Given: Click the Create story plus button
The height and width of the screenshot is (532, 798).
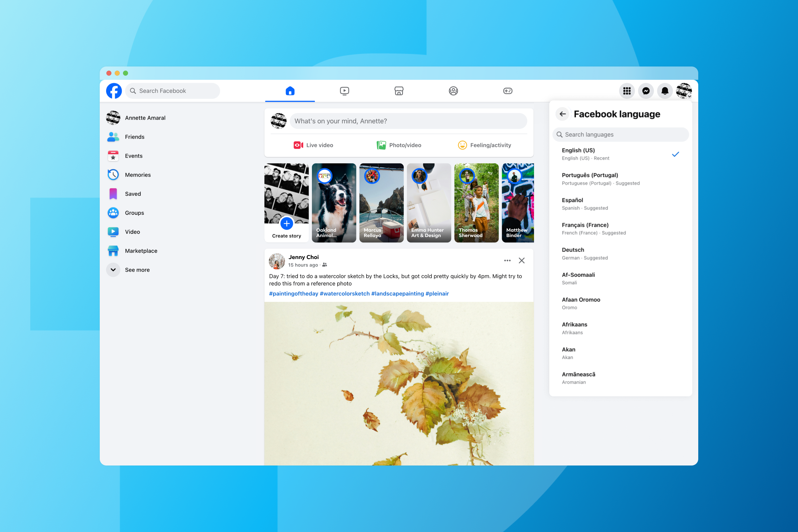Looking at the screenshot, I should click(x=287, y=223).
